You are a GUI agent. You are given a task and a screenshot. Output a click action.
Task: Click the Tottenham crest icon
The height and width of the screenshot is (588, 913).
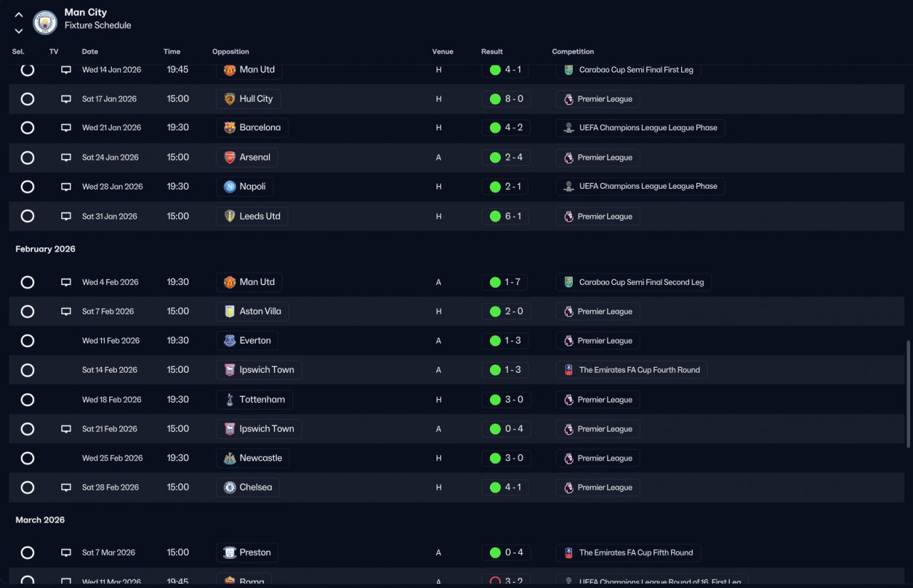point(230,400)
